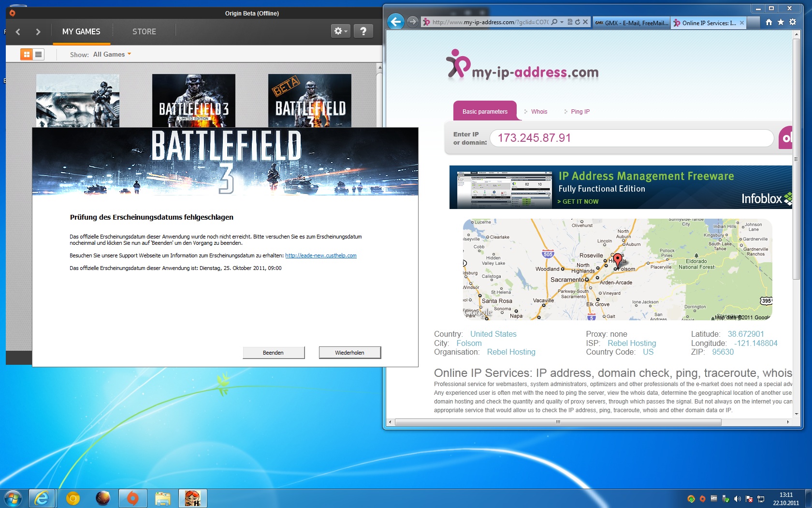The image size is (812, 508).
Task: Click longitude value -121.148804
Action: point(756,344)
